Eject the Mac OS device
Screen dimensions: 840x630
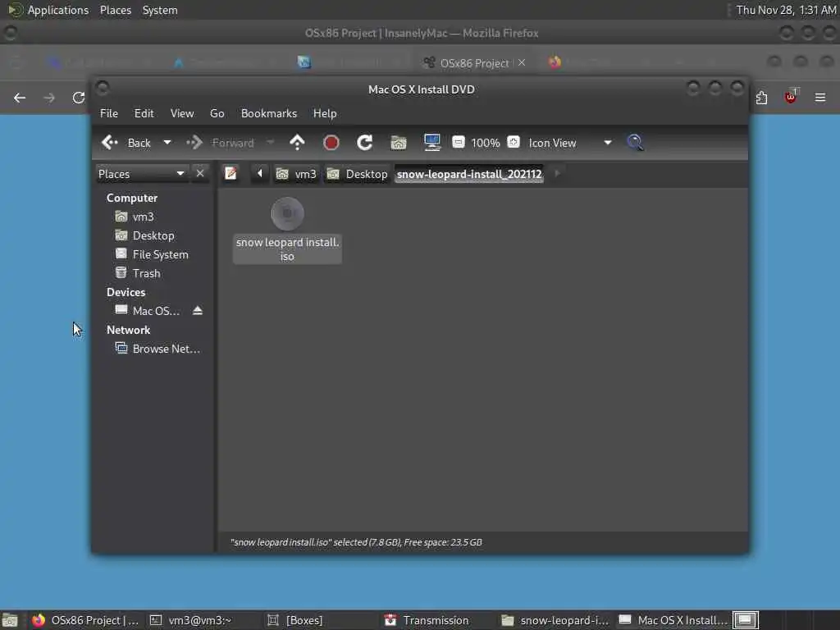tap(198, 311)
